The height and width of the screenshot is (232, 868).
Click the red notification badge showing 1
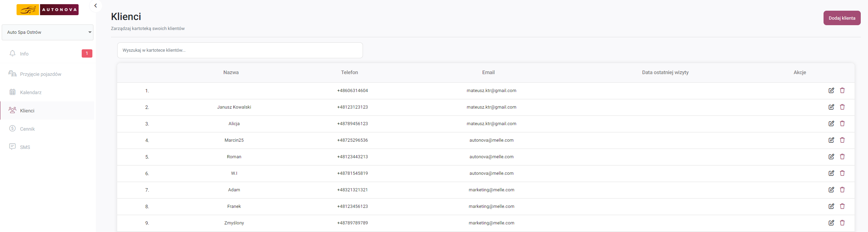point(87,53)
